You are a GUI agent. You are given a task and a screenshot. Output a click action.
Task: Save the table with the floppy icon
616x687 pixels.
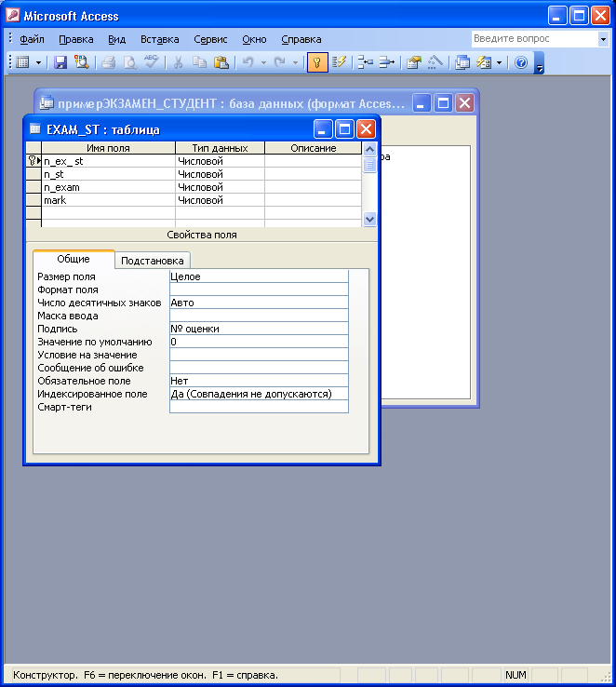(60, 62)
